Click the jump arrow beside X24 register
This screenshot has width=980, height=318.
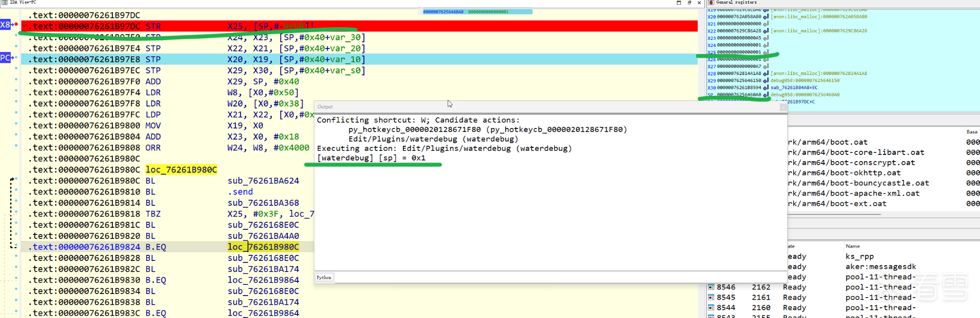tap(766, 45)
